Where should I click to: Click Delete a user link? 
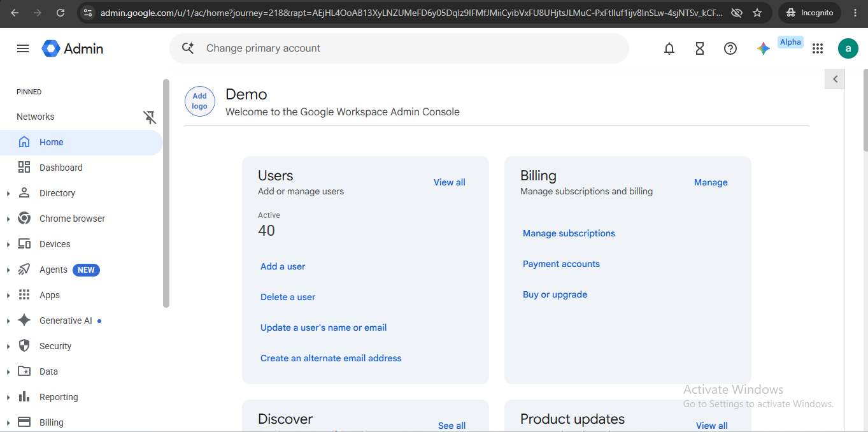click(x=288, y=297)
